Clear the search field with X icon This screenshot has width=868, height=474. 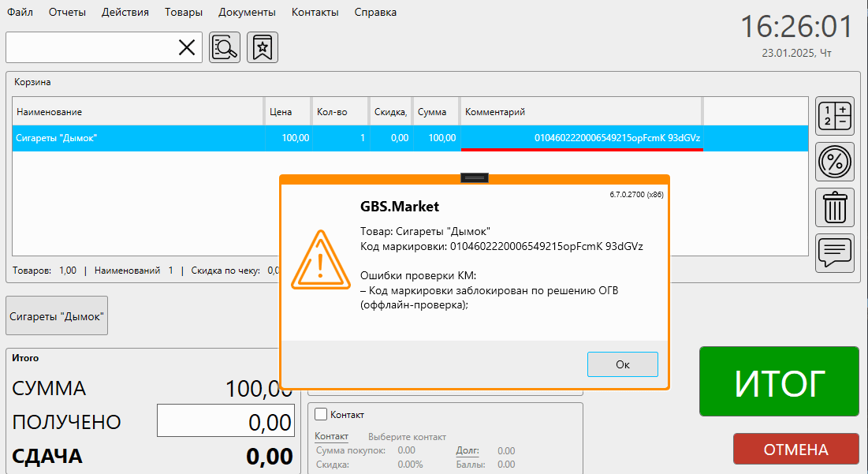pos(187,47)
